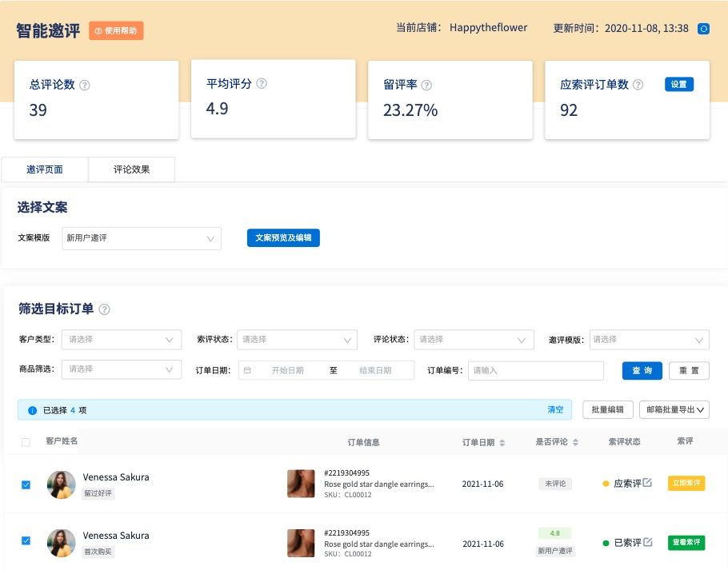This screenshot has width=728, height=570.
Task: Click the help icon next to 留评率
Action: tap(427, 85)
